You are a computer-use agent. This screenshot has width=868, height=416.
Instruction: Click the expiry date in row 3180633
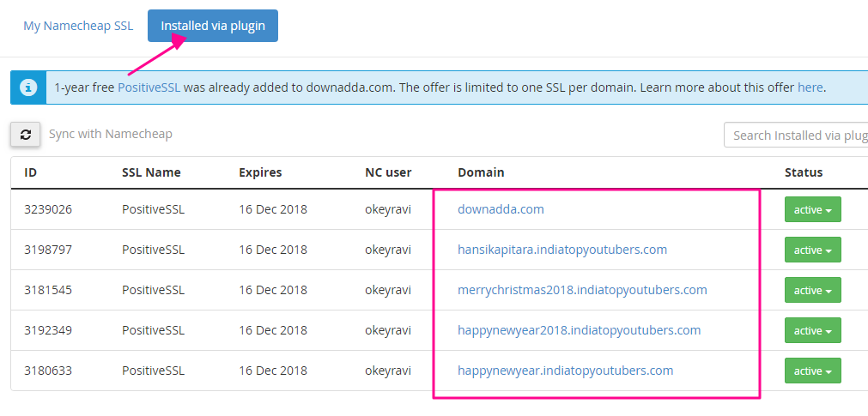(273, 371)
